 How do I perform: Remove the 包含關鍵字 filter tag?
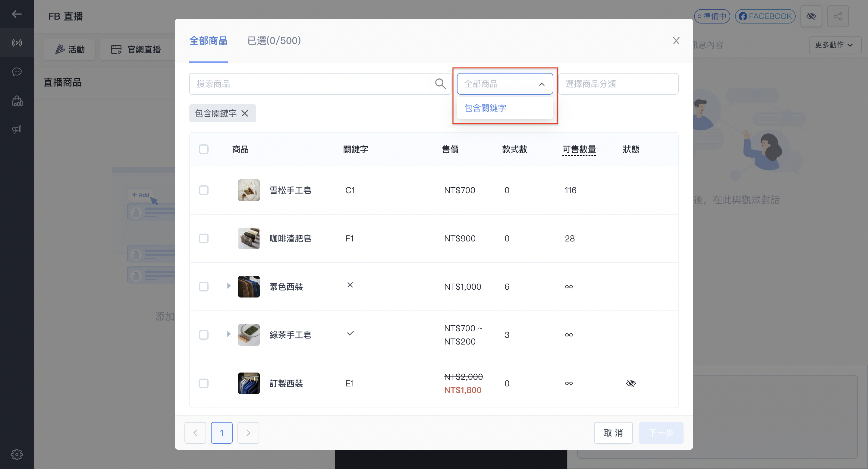pyautogui.click(x=245, y=113)
